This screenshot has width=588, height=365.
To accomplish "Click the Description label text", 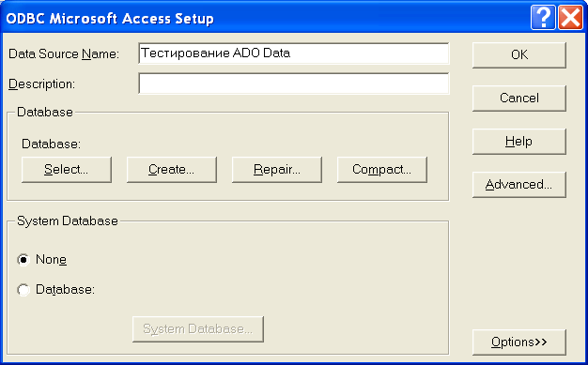I will [41, 84].
